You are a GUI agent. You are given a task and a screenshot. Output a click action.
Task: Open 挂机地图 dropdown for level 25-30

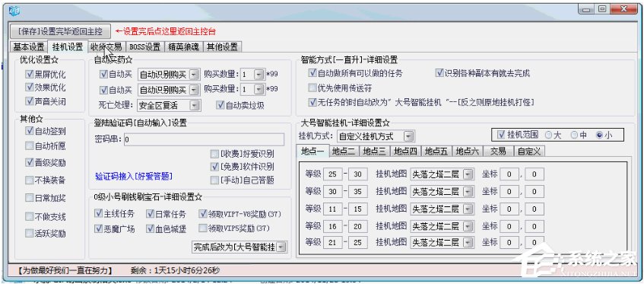pyautogui.click(x=442, y=174)
